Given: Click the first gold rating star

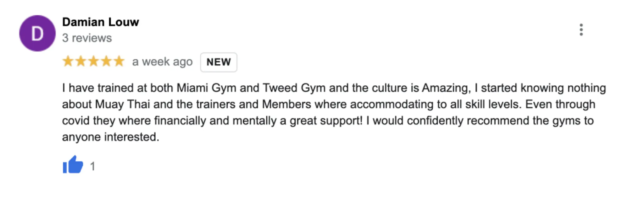Looking at the screenshot, I should pos(68,61).
